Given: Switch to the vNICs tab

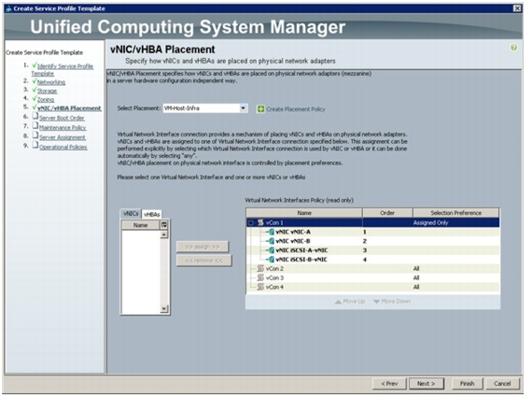Looking at the screenshot, I should 131,214.
